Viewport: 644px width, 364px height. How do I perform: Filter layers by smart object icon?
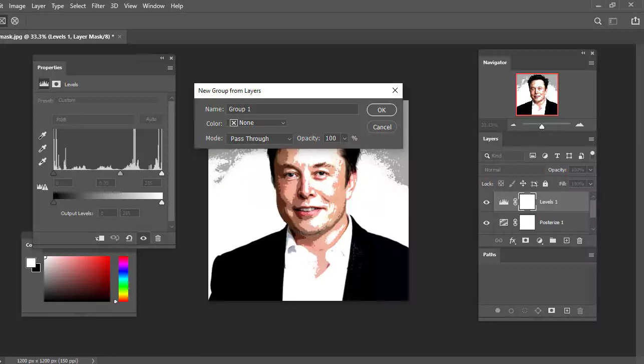(x=581, y=156)
